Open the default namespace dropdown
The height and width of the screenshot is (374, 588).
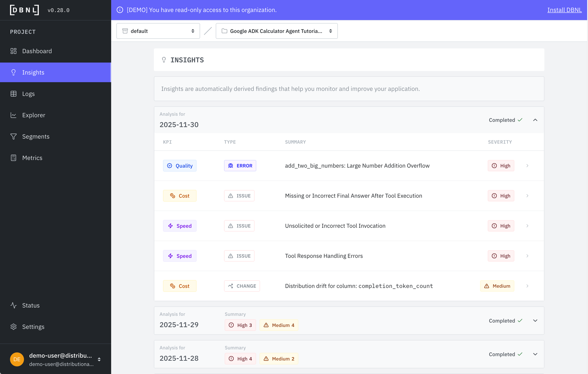158,31
